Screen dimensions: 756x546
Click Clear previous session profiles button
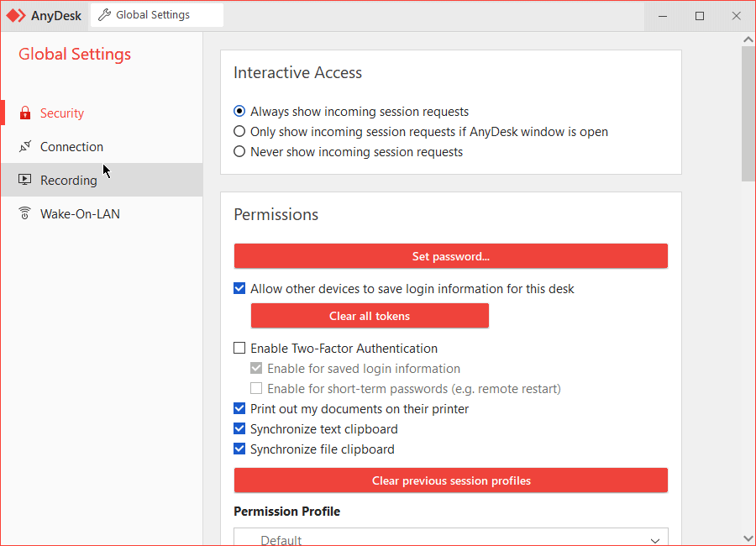451,480
